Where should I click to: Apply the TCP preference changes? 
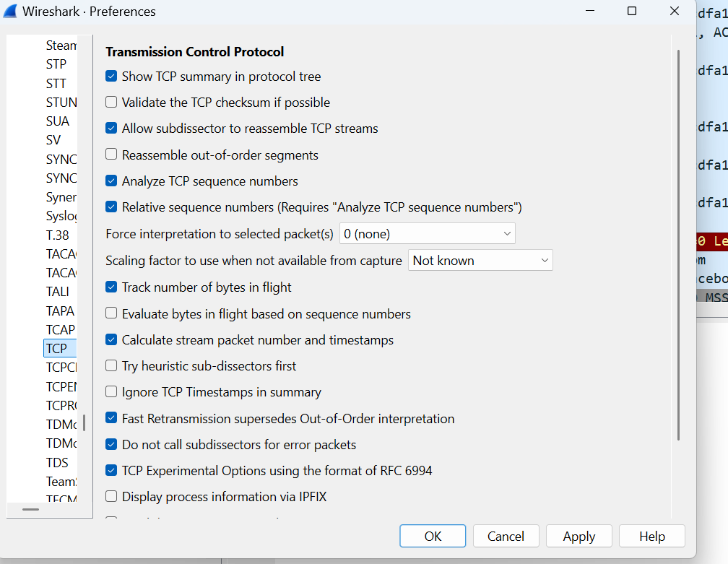[x=578, y=536]
